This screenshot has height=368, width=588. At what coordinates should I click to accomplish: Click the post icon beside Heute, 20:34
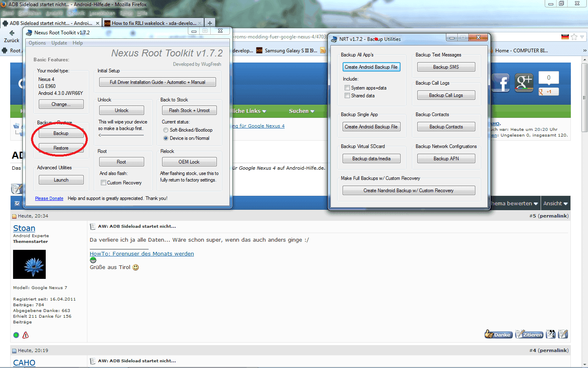14,216
